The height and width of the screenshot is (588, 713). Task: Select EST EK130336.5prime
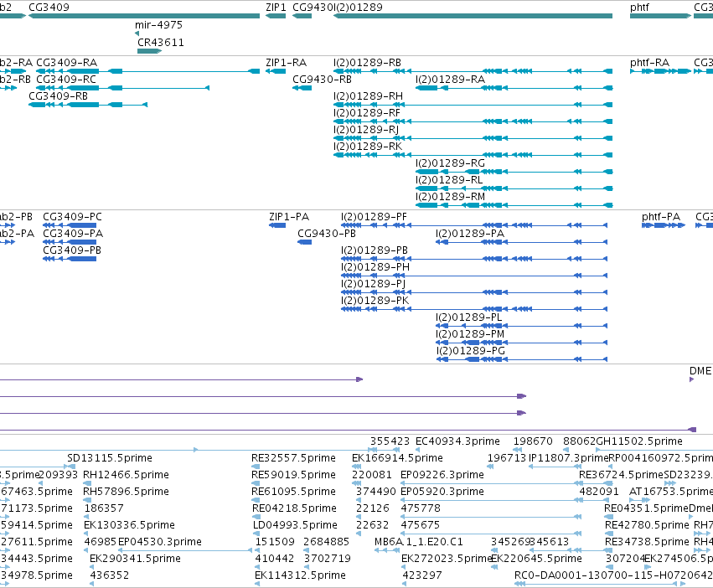tap(129, 525)
